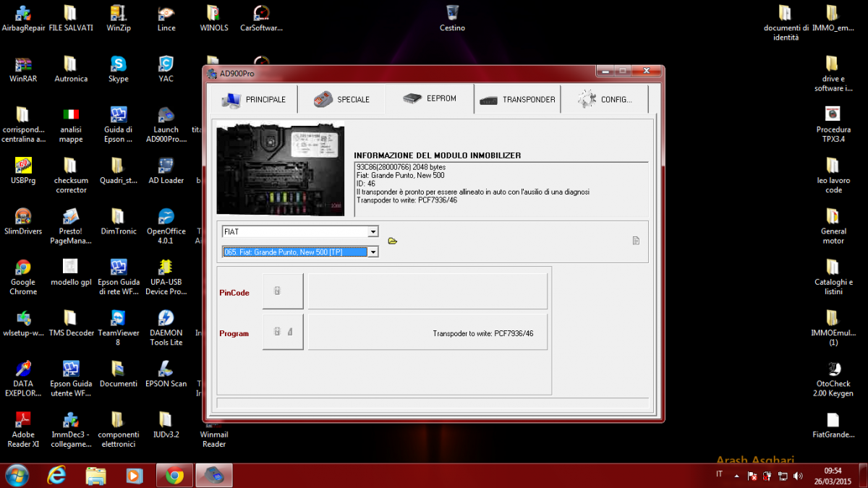
Task: Select the WINOLS desktop icon
Action: pyautogui.click(x=213, y=19)
